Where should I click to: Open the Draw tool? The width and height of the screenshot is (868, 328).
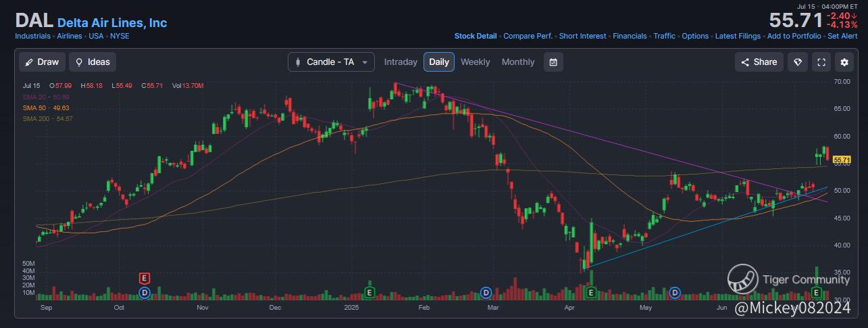42,62
